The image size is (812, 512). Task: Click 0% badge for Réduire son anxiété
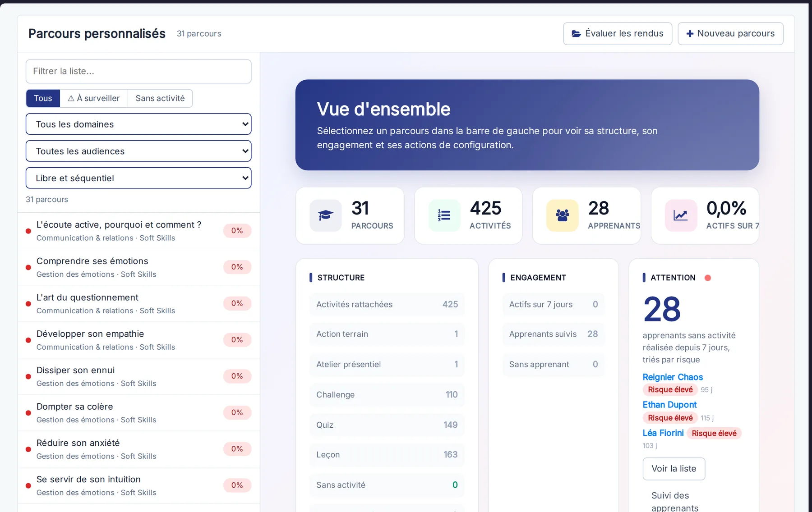click(237, 449)
